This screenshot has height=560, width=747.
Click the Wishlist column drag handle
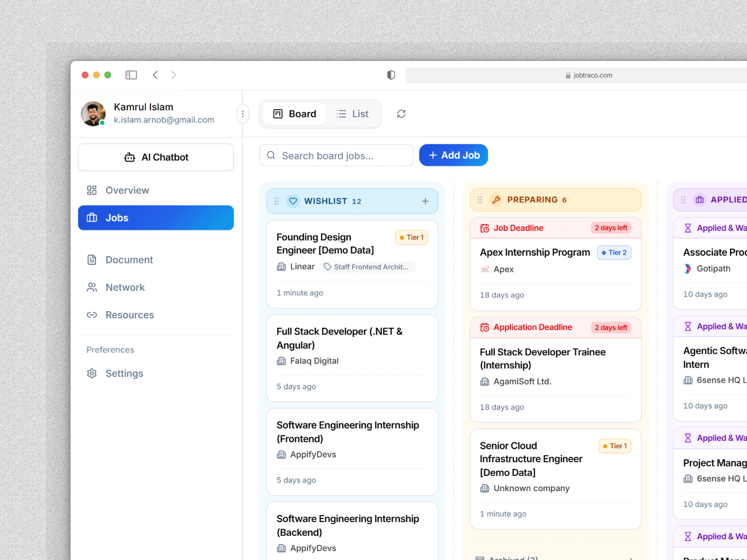[277, 201]
